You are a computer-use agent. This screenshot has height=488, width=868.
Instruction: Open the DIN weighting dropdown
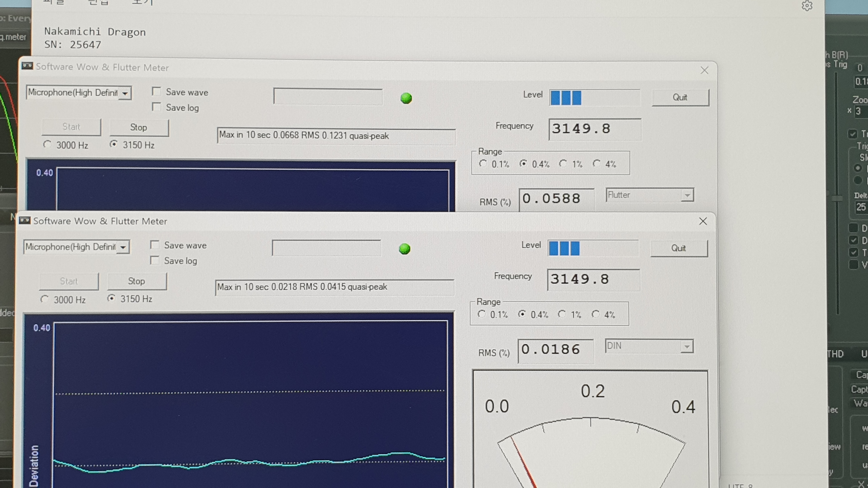pos(686,347)
